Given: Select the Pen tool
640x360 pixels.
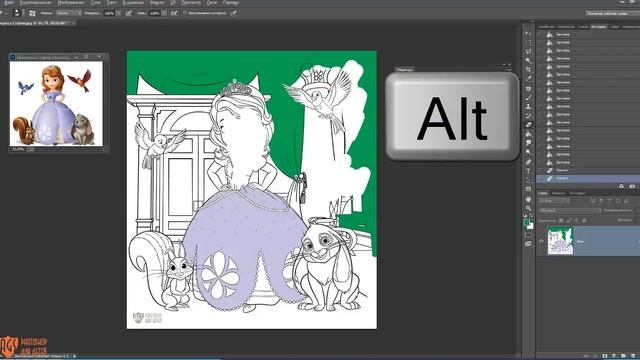Looking at the screenshot, I should pyautogui.click(x=528, y=162).
